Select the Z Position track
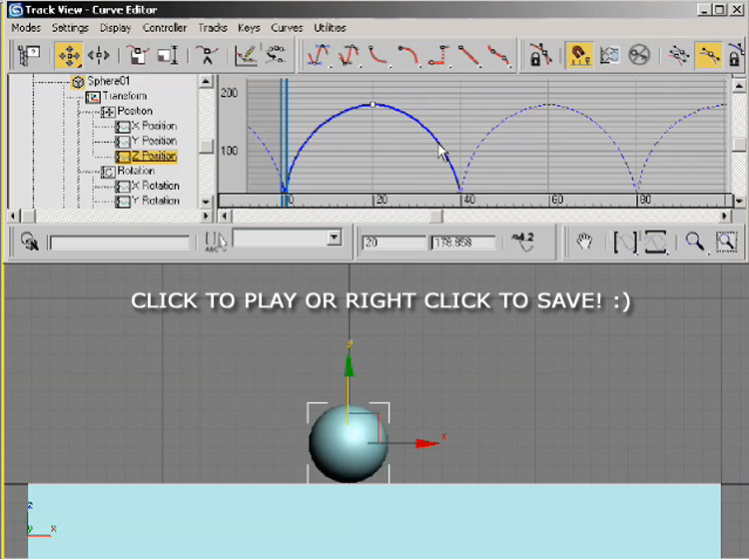749x560 pixels. (x=153, y=156)
